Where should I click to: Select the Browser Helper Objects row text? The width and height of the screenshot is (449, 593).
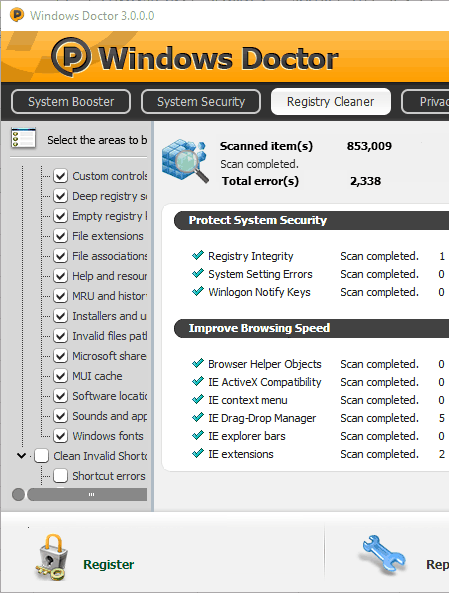(x=265, y=364)
